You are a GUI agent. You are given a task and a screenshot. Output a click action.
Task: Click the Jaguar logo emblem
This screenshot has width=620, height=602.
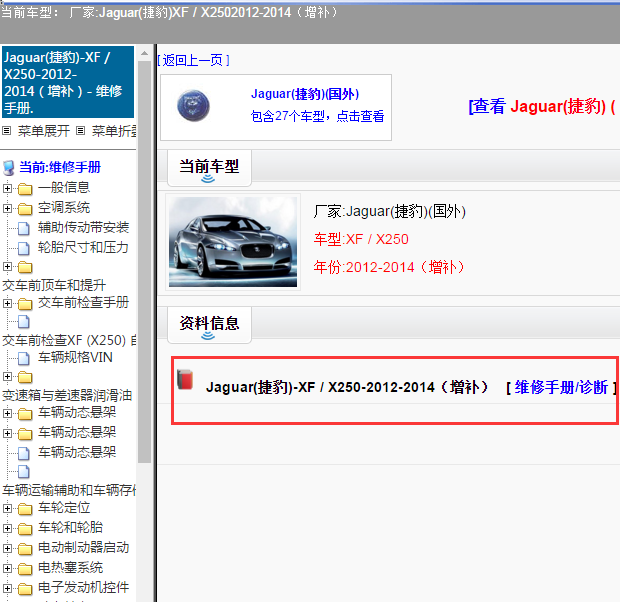[193, 106]
